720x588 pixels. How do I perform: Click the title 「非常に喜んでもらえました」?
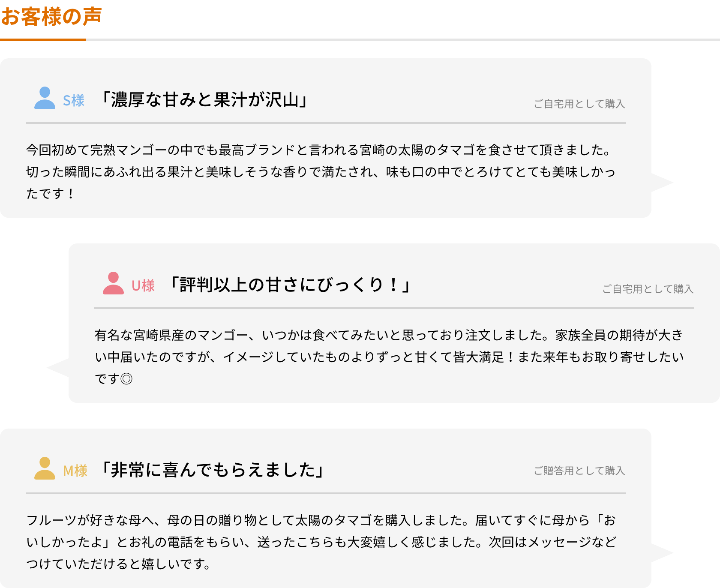point(213,470)
